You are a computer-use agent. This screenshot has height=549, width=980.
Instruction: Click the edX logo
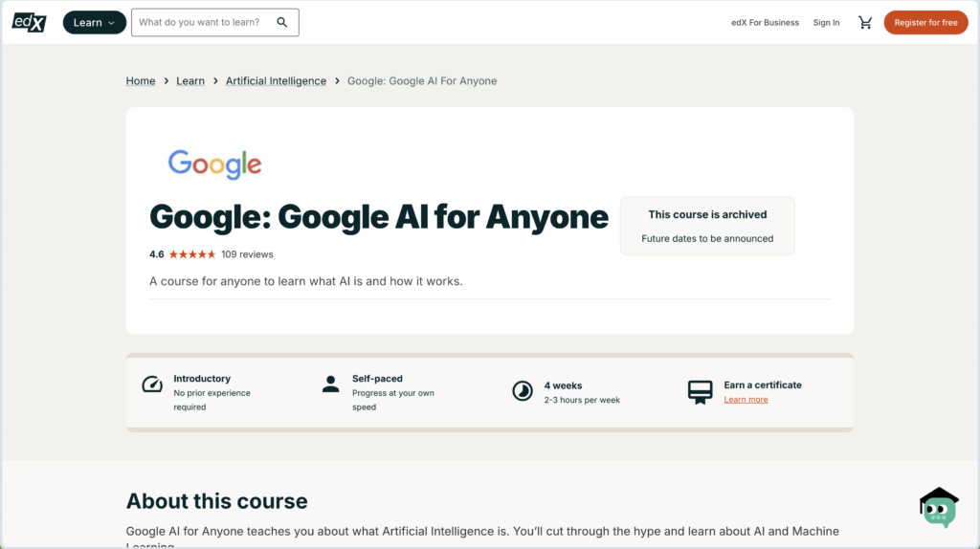tap(30, 23)
